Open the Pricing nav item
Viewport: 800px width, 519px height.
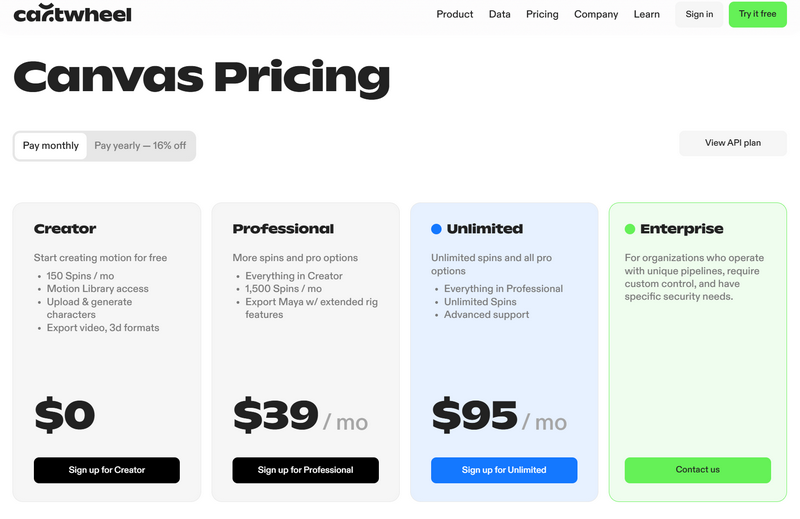tap(542, 14)
